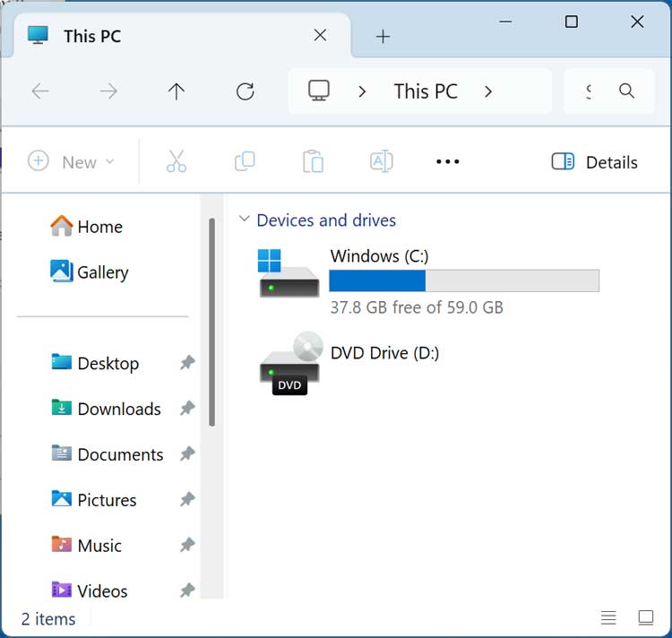This screenshot has width=672, height=638.
Task: Click the pin icon next to Music
Action: coord(187,545)
